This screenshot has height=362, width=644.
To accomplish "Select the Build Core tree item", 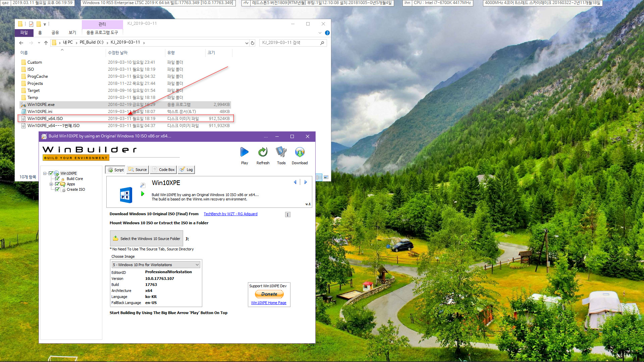I will point(75,179).
